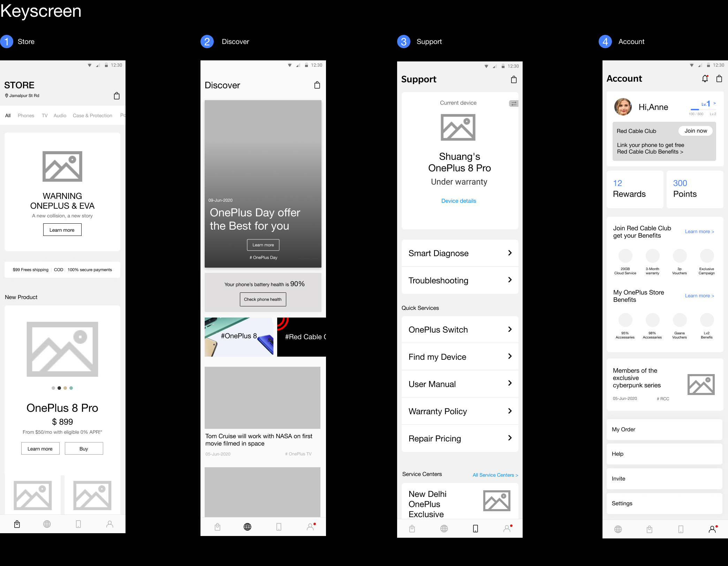The height and width of the screenshot is (566, 728).
Task: Open the shopping bag on Support screen
Action: [514, 80]
